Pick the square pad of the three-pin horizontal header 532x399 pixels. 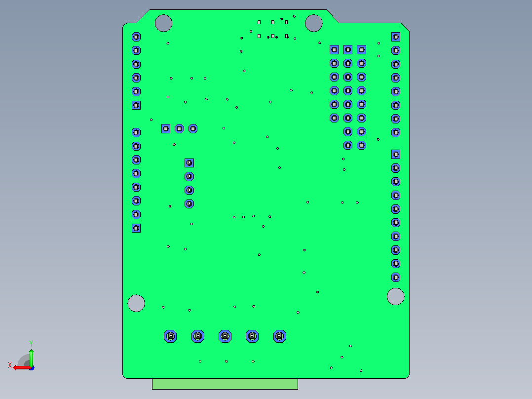click(x=166, y=129)
